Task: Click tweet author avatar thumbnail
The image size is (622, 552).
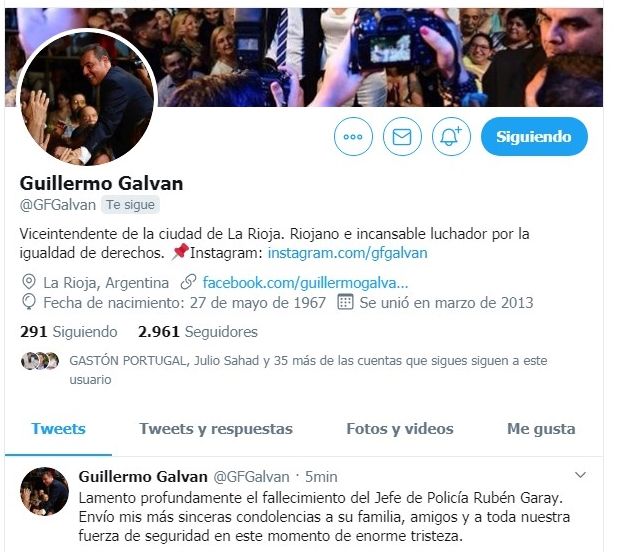Action: coord(44,491)
